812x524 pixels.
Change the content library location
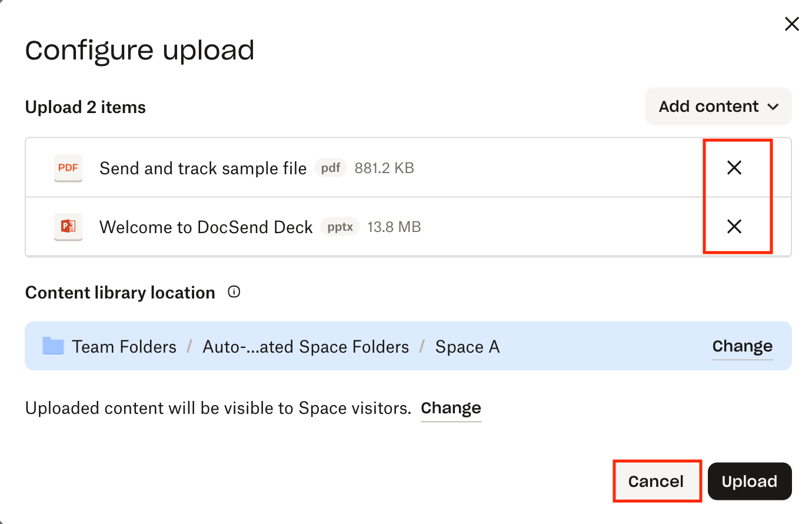click(x=742, y=346)
